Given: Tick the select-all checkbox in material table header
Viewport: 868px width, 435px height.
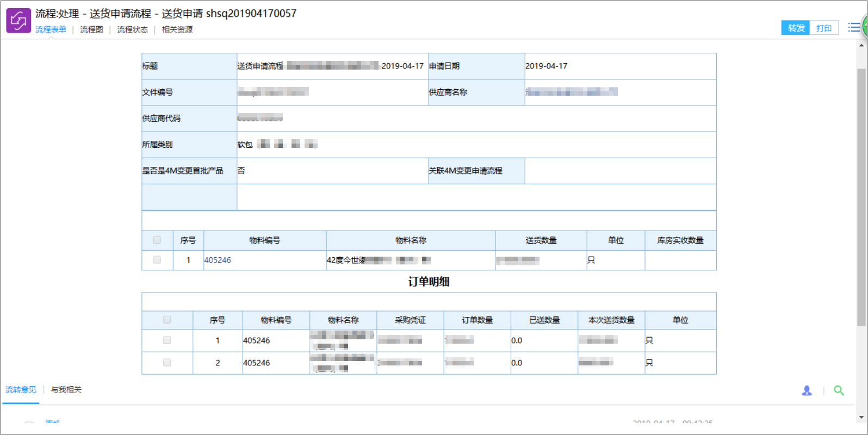Looking at the screenshot, I should (x=157, y=240).
